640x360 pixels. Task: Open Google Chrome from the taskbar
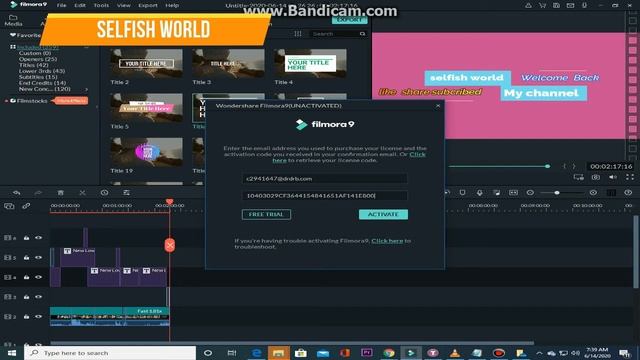tap(389, 353)
